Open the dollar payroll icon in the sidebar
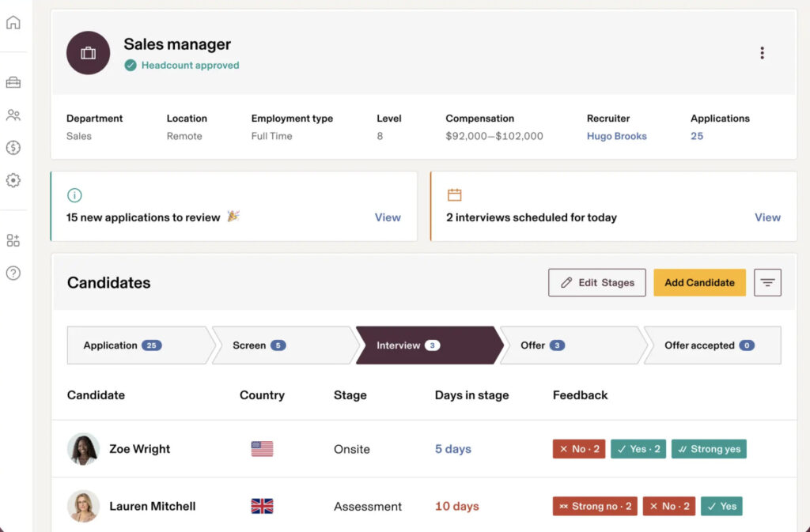The image size is (810, 532). (13, 148)
